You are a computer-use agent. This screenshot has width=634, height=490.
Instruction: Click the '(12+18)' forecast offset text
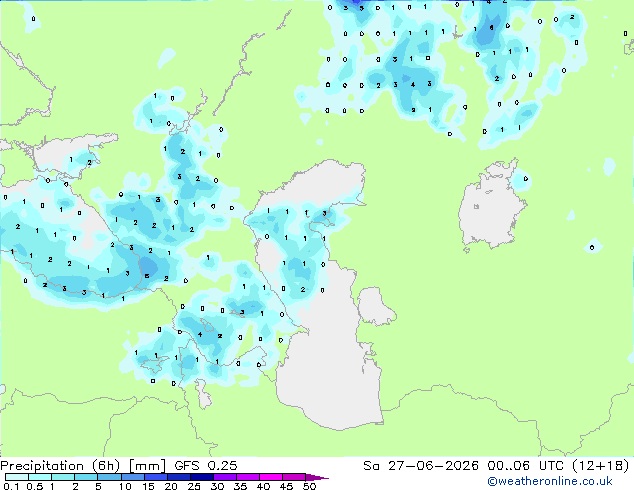(601, 466)
